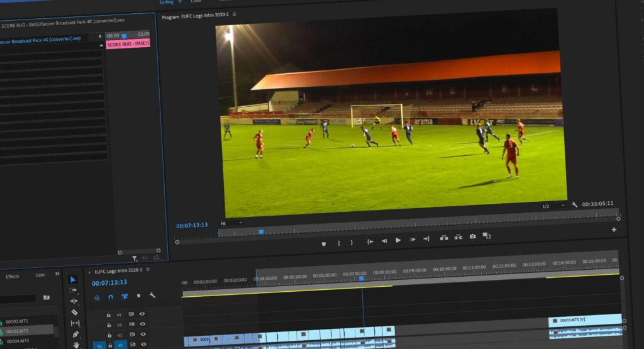This screenshot has height=349, width=644.
Task: Open the Fit zoom level dropdown
Action: click(231, 223)
